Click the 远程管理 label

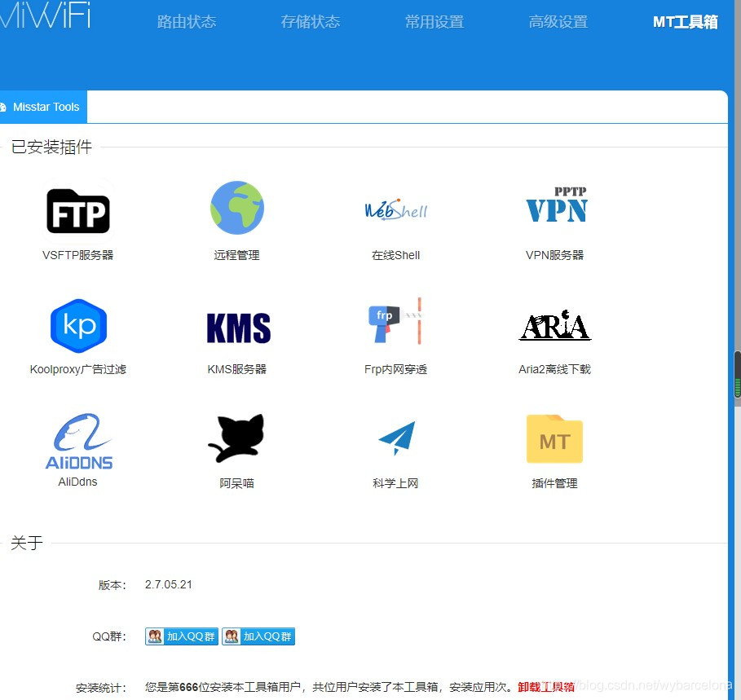tap(236, 255)
